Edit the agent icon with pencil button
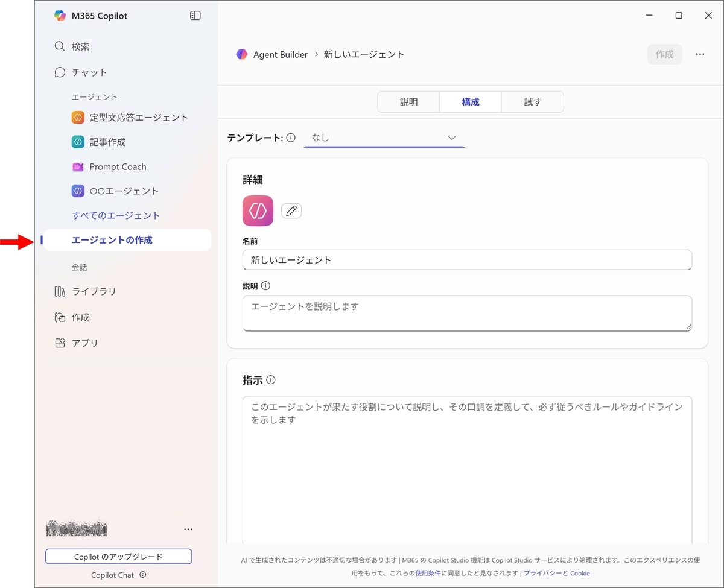The height and width of the screenshot is (588, 724). [291, 210]
